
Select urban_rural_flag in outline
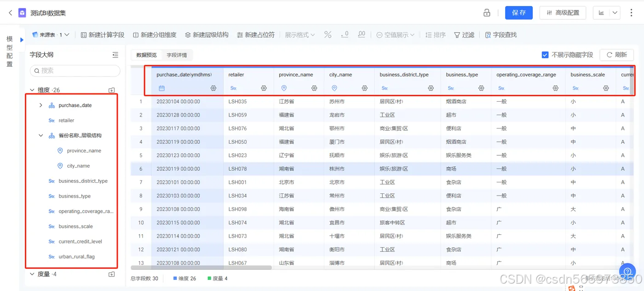click(x=76, y=257)
